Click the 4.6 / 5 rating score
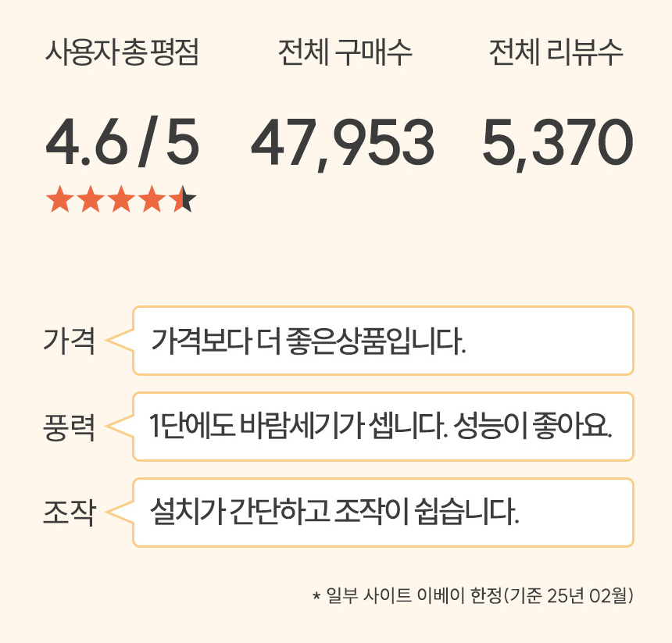Screen dimensions: 672x643 click(x=122, y=143)
